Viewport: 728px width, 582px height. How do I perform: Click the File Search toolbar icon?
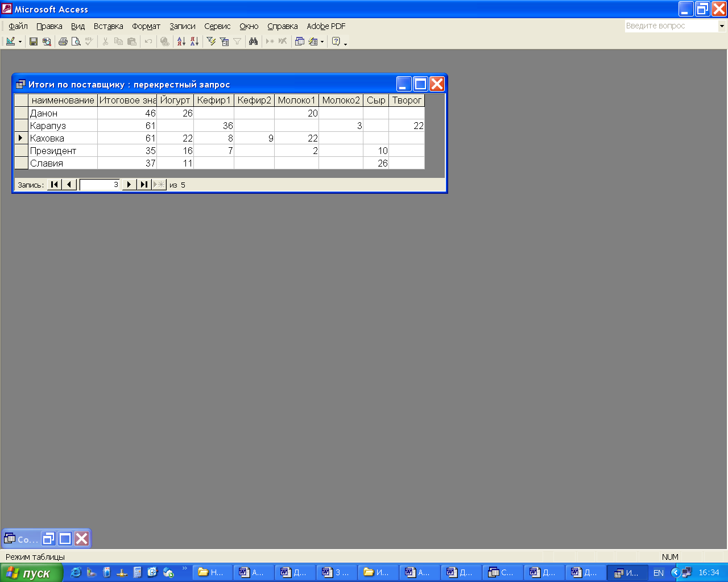point(47,41)
